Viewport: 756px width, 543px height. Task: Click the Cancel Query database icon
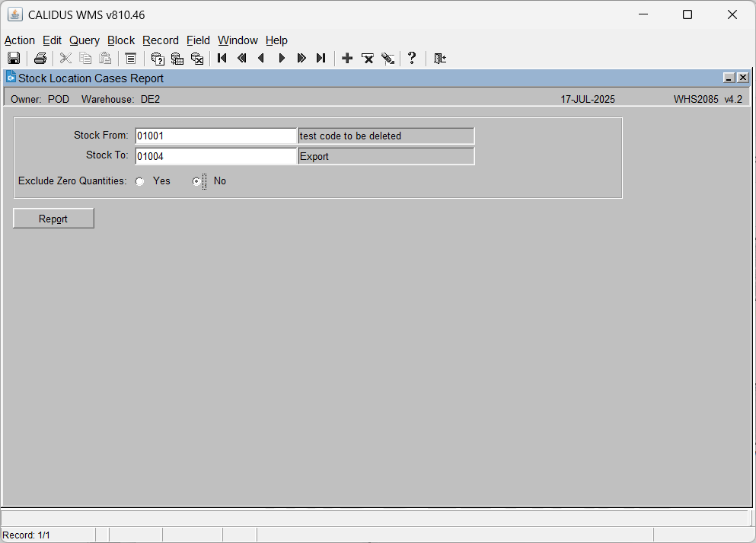(x=197, y=59)
